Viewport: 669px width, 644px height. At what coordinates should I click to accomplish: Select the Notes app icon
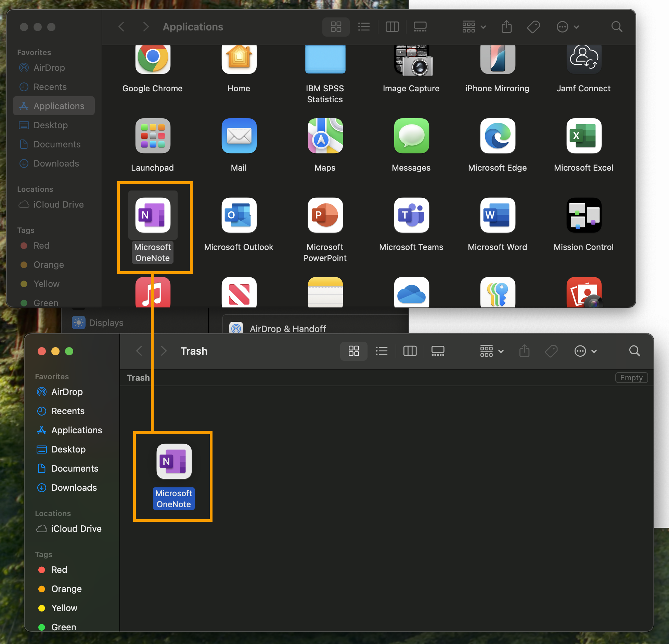click(325, 292)
